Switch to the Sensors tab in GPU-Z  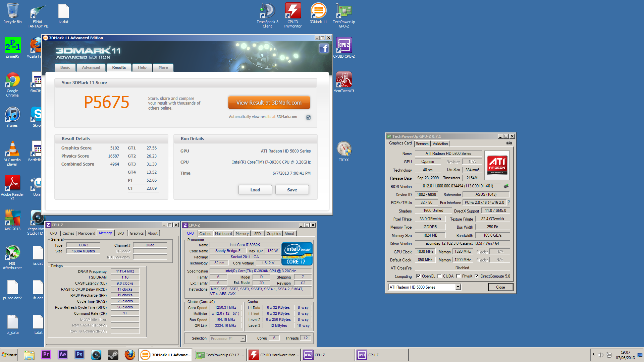422,144
